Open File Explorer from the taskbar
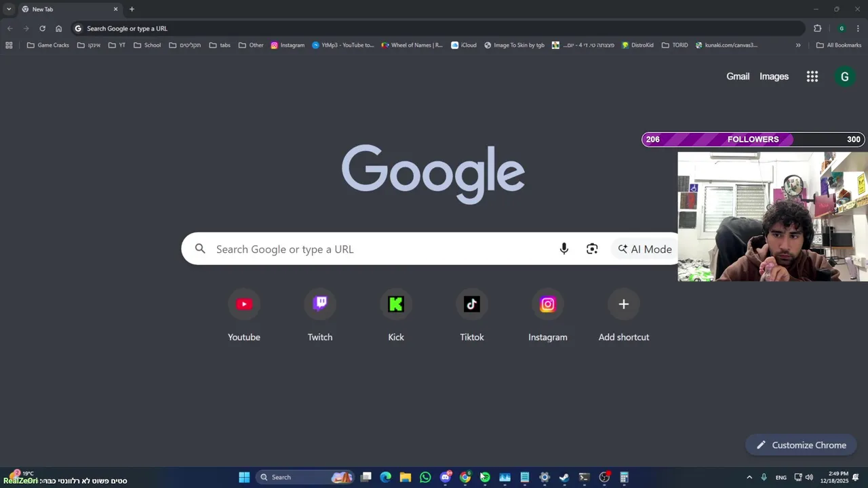Image resolution: width=868 pixels, height=488 pixels. point(406,477)
